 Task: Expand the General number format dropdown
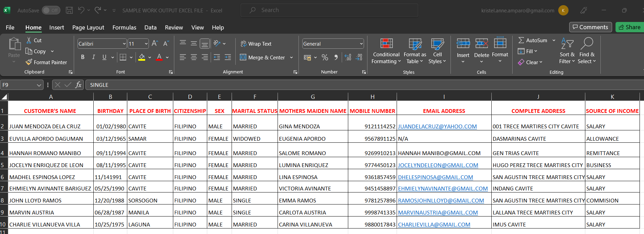click(x=361, y=44)
